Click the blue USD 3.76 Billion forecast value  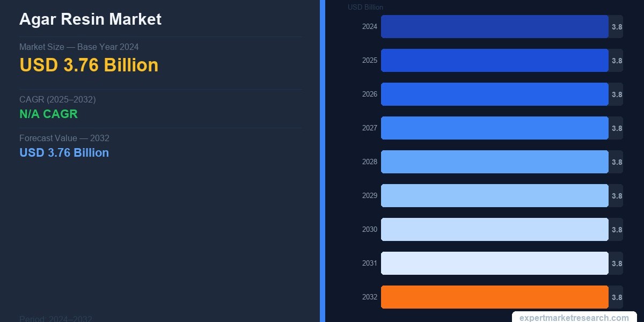pos(64,152)
